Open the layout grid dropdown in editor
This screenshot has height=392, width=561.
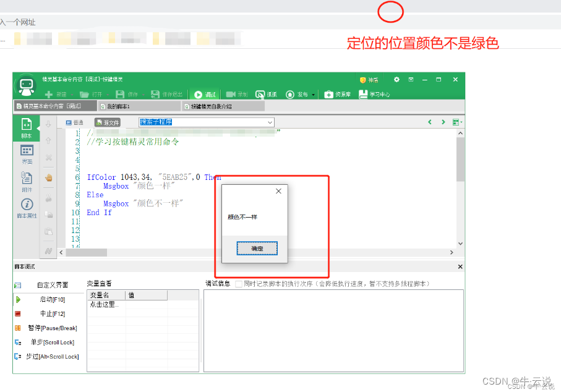pyautogui.click(x=457, y=122)
